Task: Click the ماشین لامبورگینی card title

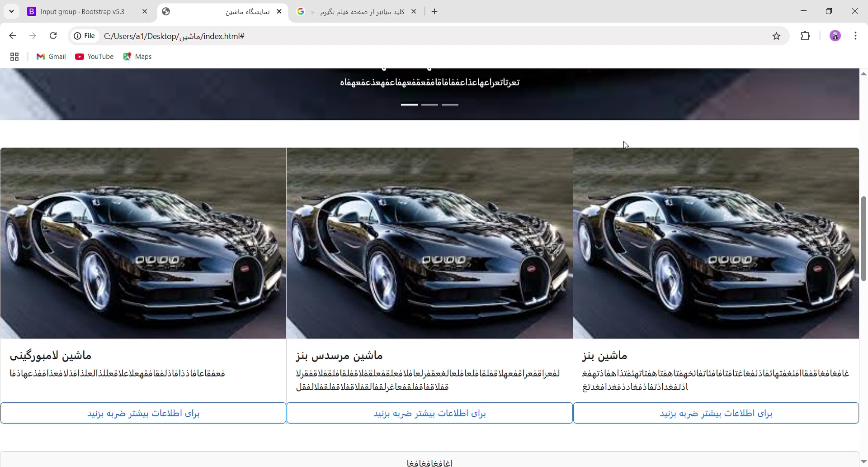Action: 51,356
